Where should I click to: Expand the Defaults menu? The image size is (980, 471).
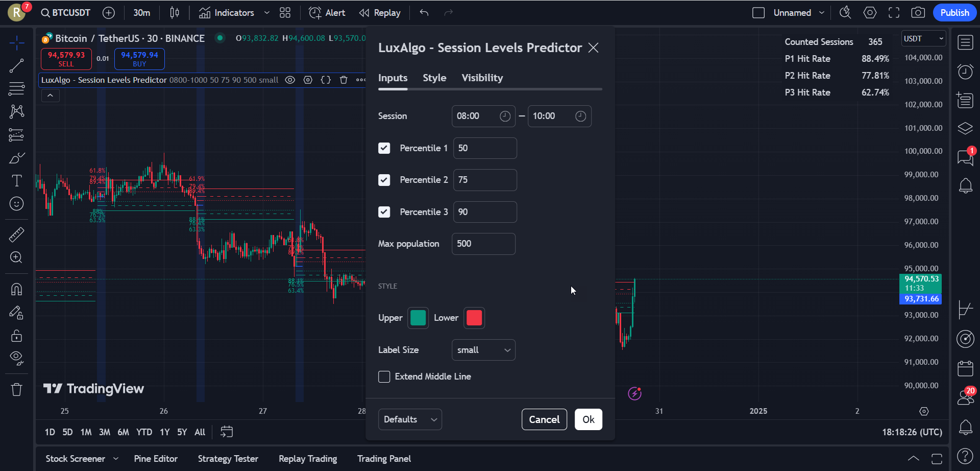click(x=409, y=419)
